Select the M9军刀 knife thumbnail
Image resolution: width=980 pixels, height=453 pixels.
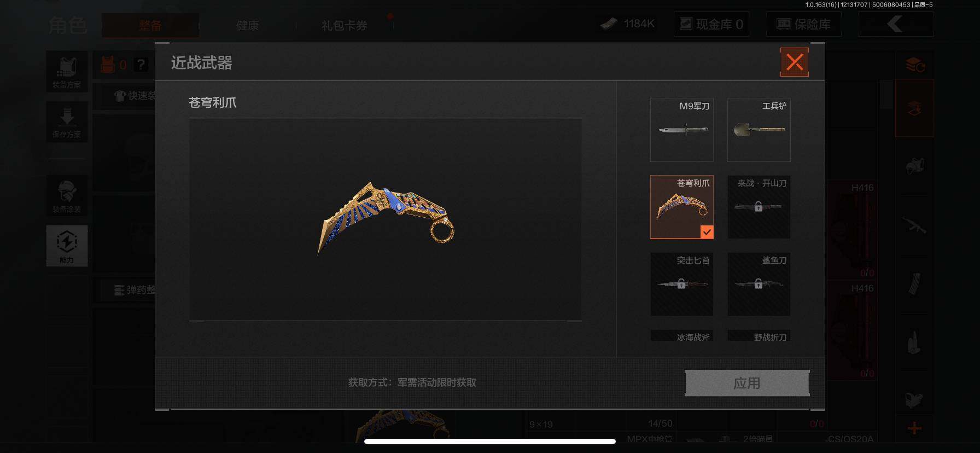(682, 130)
